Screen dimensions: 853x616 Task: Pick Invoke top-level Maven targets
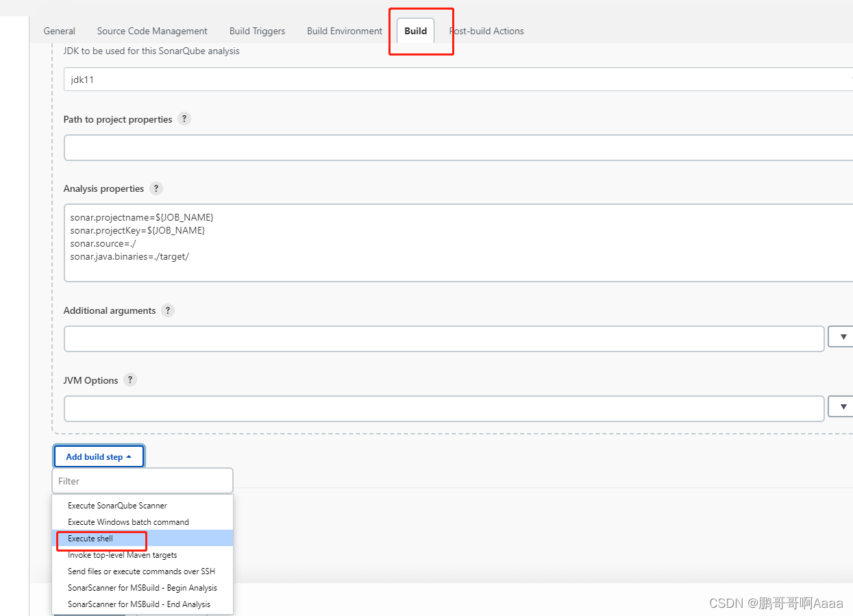(x=143, y=555)
